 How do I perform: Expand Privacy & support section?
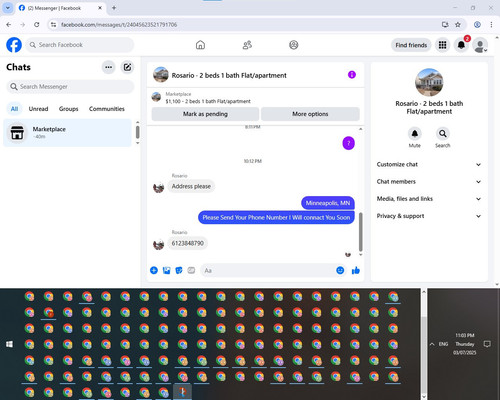pos(429,216)
